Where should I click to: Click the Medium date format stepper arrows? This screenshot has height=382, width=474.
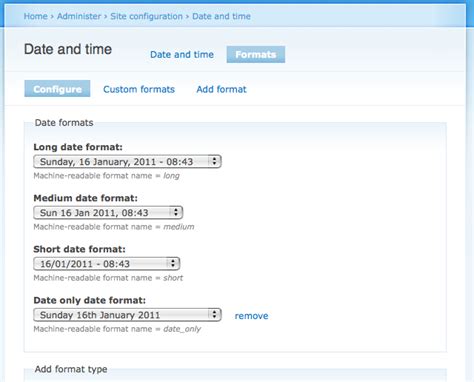(x=176, y=213)
